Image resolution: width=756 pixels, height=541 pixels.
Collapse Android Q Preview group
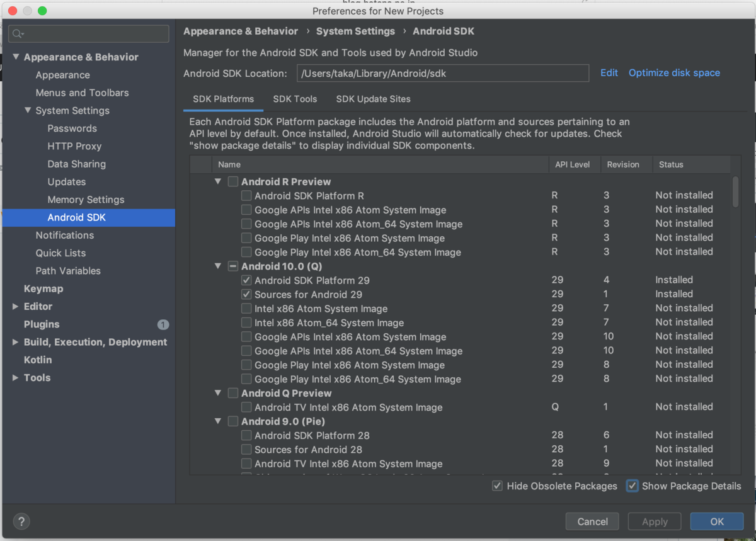coord(218,393)
